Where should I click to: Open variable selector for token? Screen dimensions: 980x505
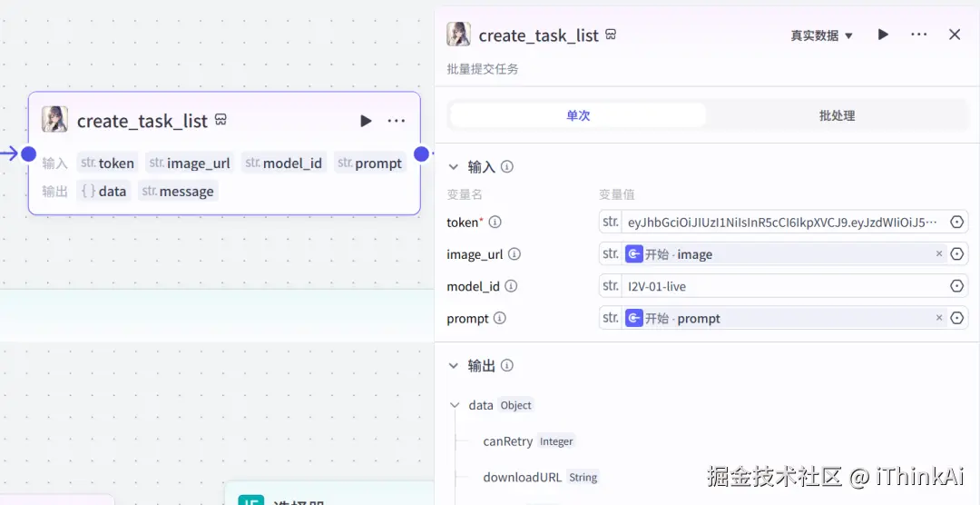(x=957, y=222)
